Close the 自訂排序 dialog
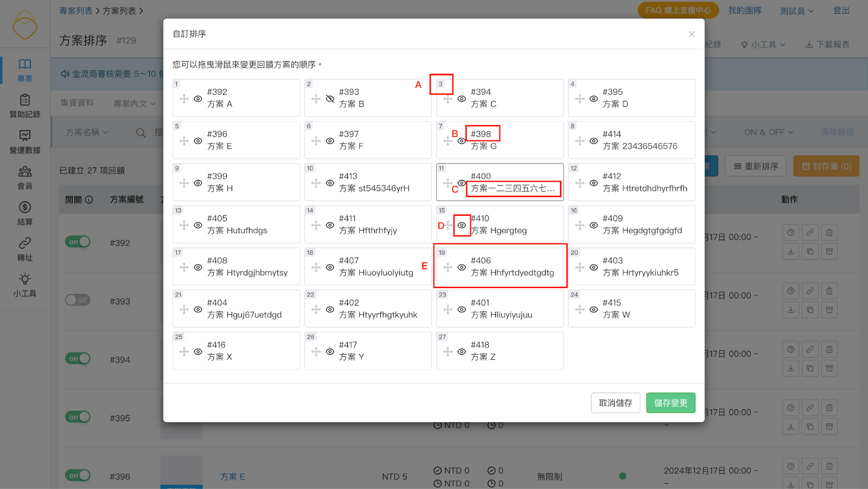Image resolution: width=868 pixels, height=489 pixels. [x=691, y=34]
